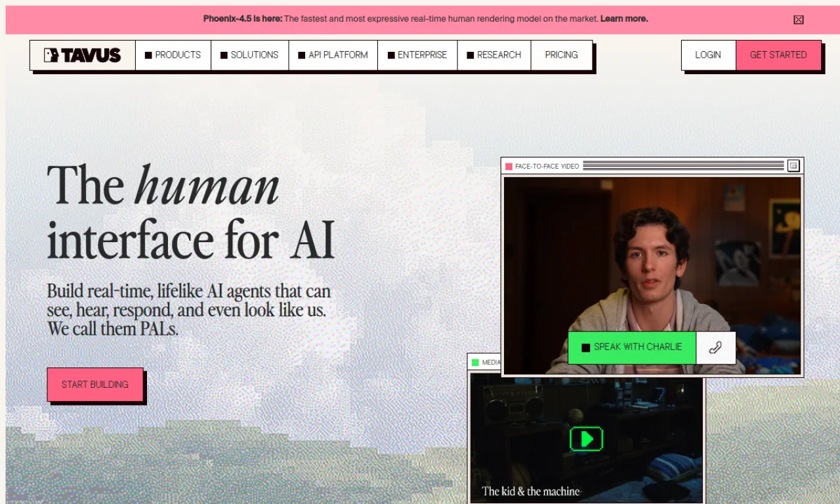Screen dimensions: 840x504
Task: Click the 'FACE-TO-FACE VIDEO' window title
Action: tap(547, 167)
